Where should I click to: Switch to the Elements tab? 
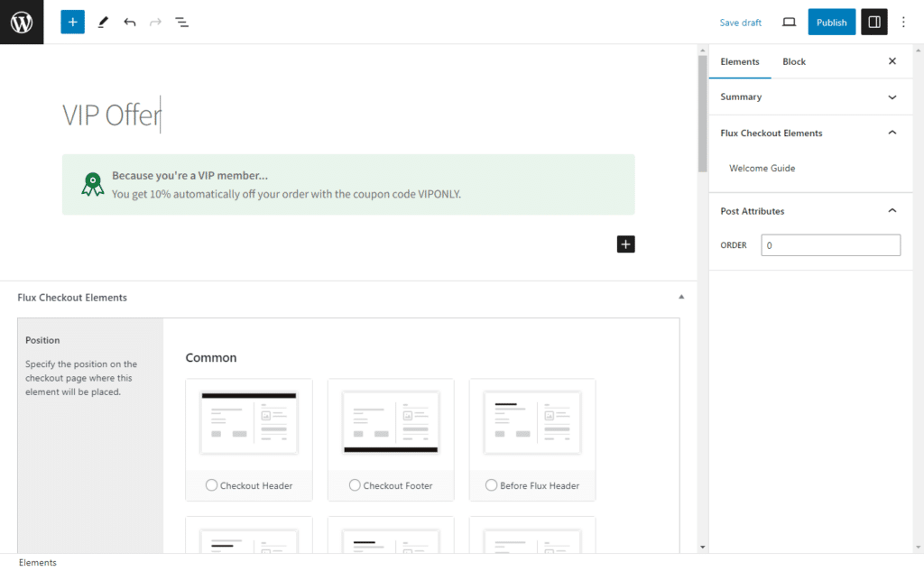click(x=740, y=61)
